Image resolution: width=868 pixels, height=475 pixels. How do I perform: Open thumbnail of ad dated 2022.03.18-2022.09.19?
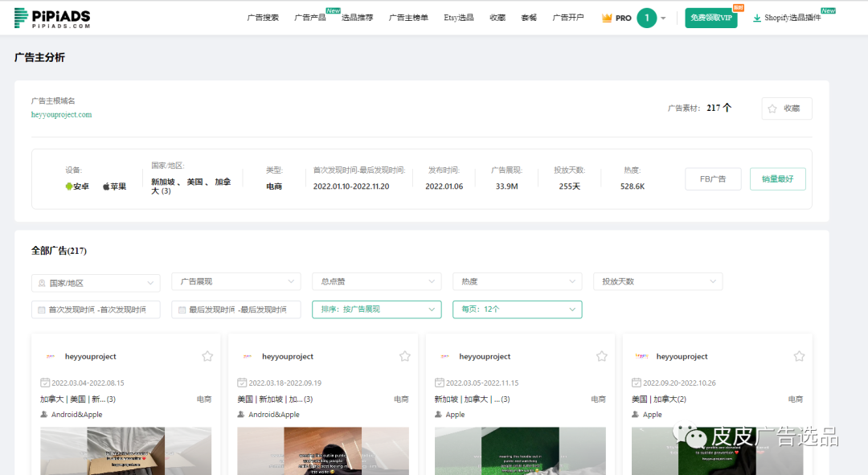click(x=323, y=451)
